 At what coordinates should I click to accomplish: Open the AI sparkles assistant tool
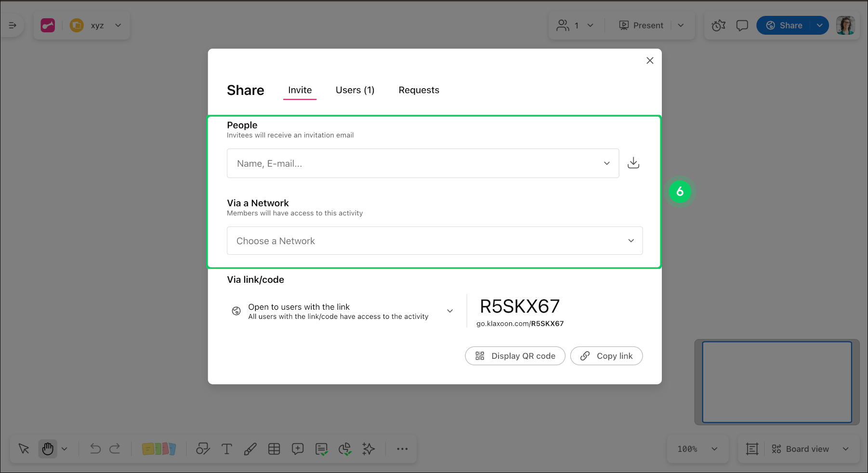click(368, 448)
